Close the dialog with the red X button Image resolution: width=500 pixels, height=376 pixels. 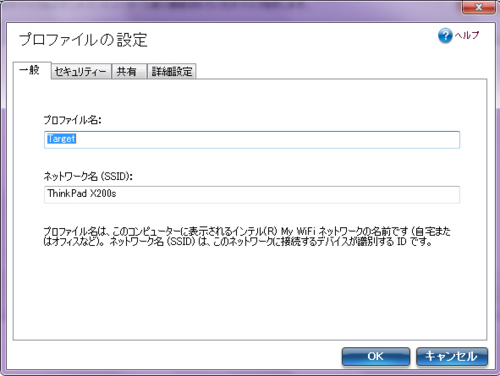coord(479,7)
